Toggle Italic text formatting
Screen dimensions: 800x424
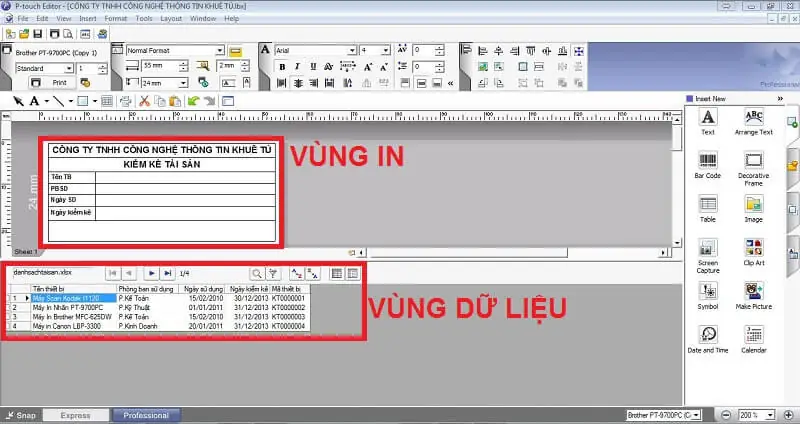pyautogui.click(x=297, y=67)
